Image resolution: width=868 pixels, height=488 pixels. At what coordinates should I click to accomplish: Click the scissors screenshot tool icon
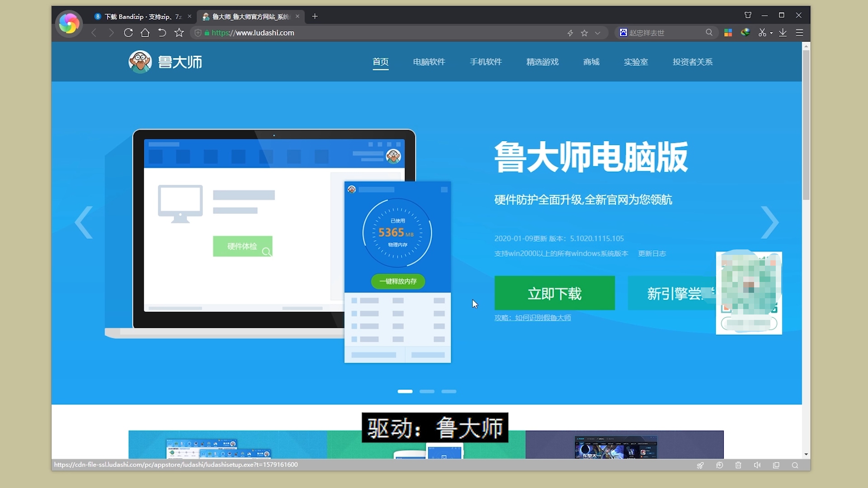763,33
